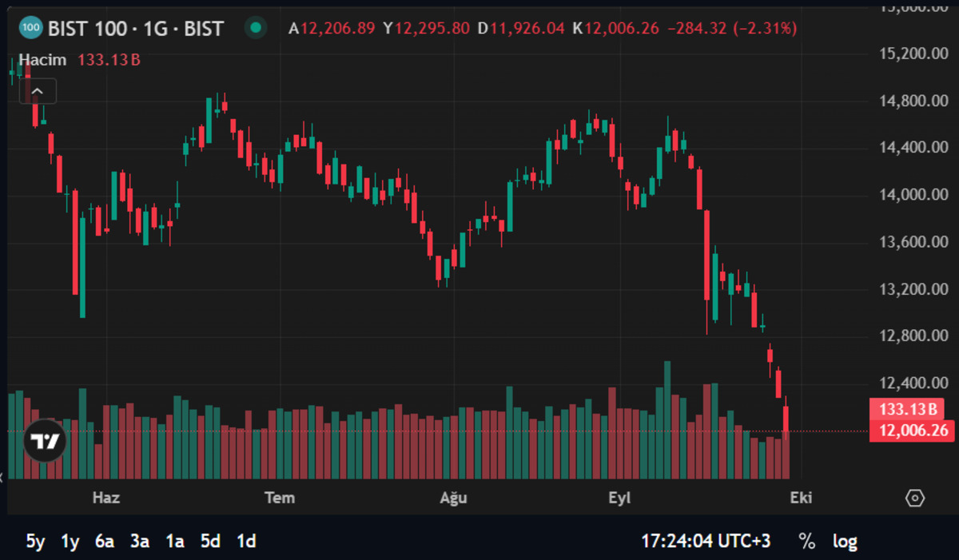Screen dimensions: 959x560
Task: Click the Ağu month label on time axis
Action: point(454,498)
